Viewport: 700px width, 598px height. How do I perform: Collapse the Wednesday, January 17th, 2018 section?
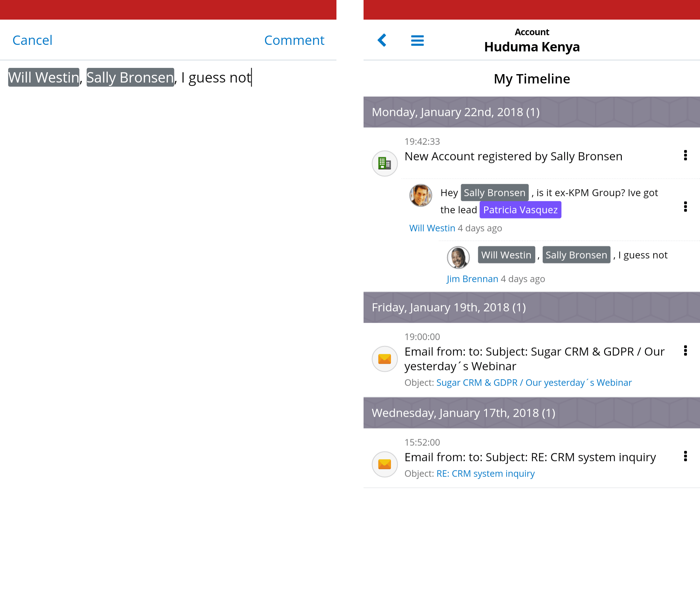(x=531, y=412)
